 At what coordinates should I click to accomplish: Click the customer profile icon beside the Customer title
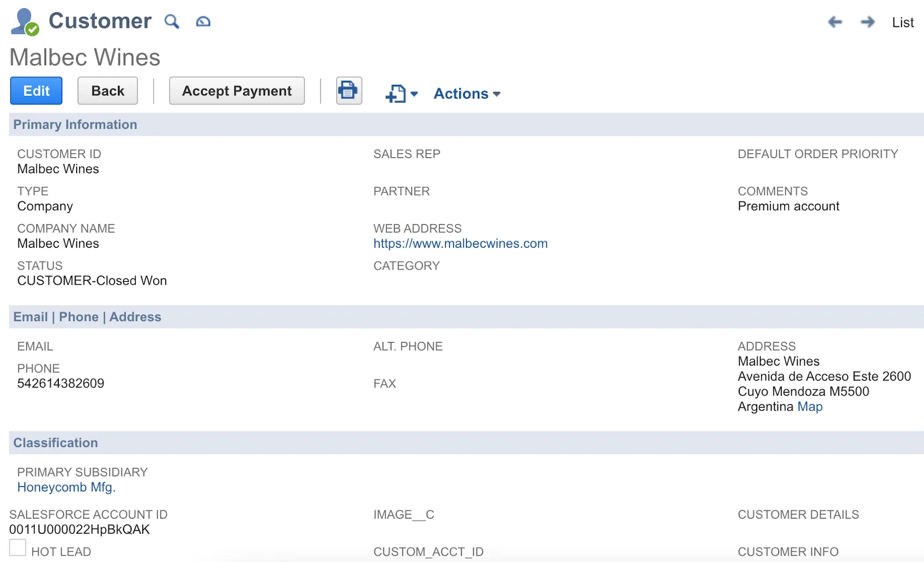(x=24, y=21)
